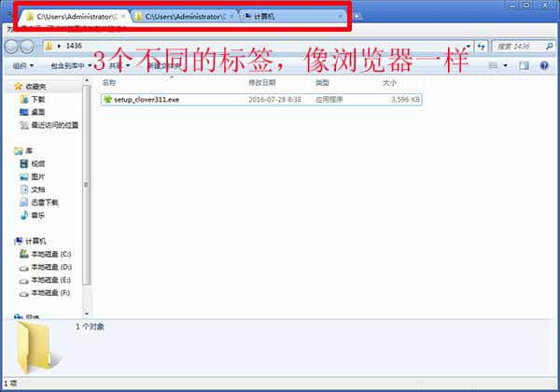Image resolution: width=560 pixels, height=392 pixels.
Task: Click the magnifier icon in search box
Action: click(x=550, y=46)
